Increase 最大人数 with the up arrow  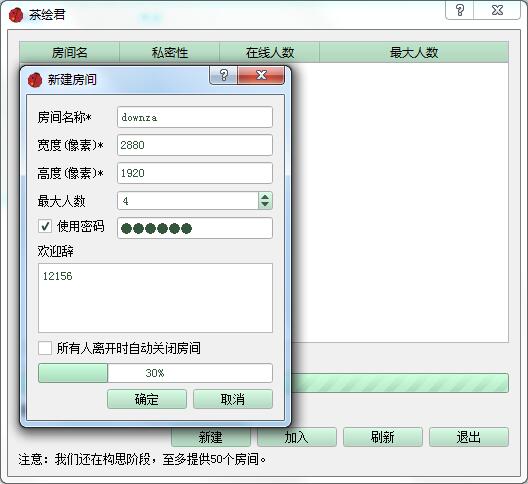click(x=265, y=197)
